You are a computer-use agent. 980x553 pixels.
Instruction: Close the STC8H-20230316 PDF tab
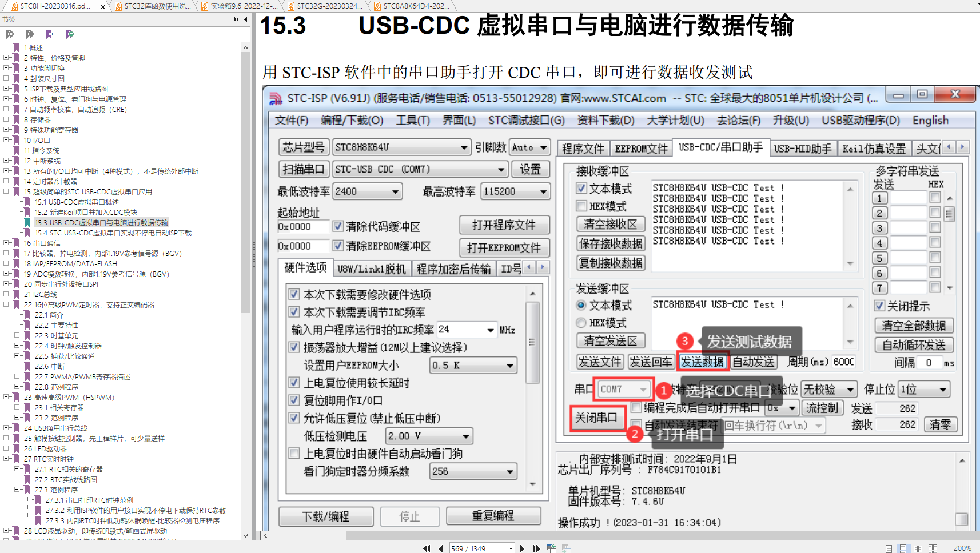tap(103, 7)
